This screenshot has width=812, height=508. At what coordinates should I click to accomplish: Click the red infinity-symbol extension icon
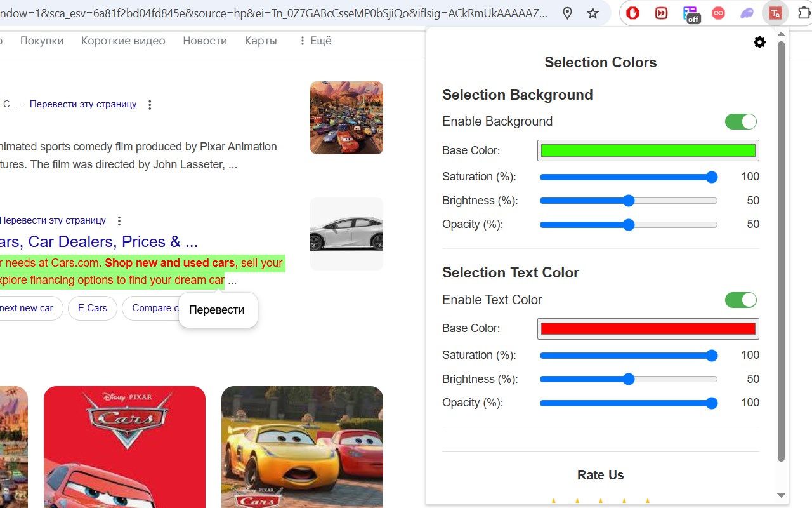coord(718,13)
